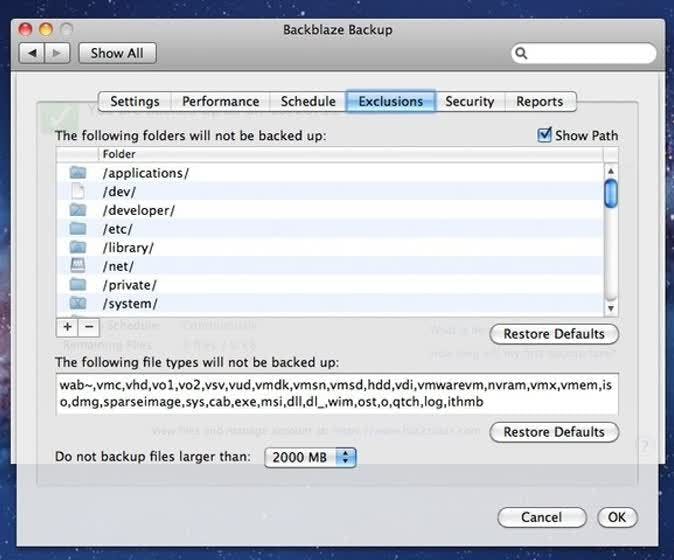Add an excluded folder with plus button

coord(67,327)
